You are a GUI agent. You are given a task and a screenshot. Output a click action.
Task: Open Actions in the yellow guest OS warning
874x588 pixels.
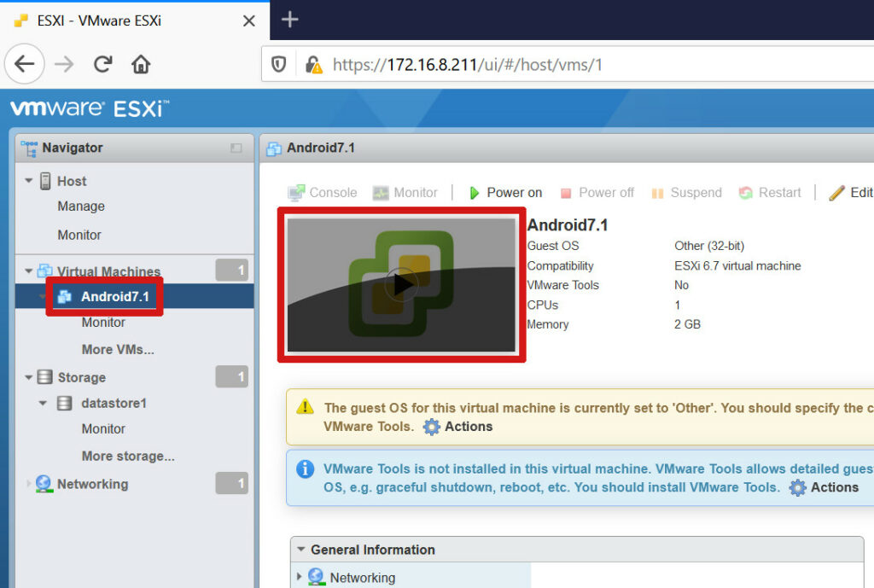[457, 427]
